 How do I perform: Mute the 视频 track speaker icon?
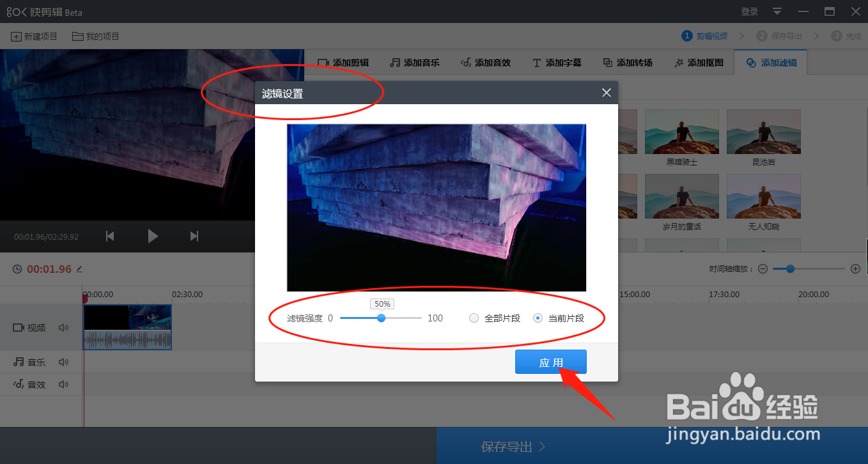point(63,327)
